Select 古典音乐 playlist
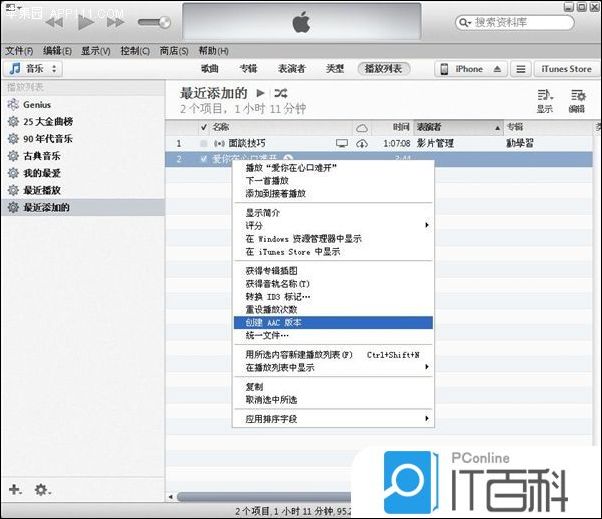This screenshot has height=519, width=602. click(83, 156)
